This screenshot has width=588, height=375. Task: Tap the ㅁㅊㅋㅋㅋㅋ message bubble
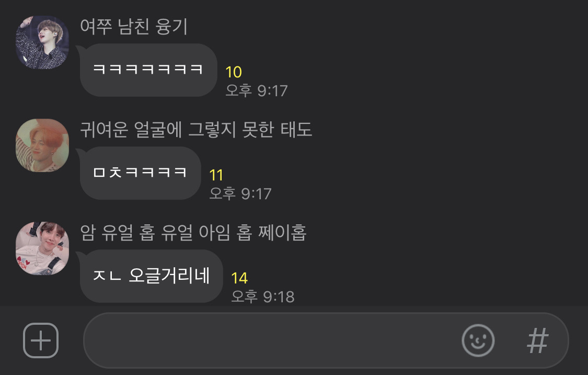pos(140,173)
